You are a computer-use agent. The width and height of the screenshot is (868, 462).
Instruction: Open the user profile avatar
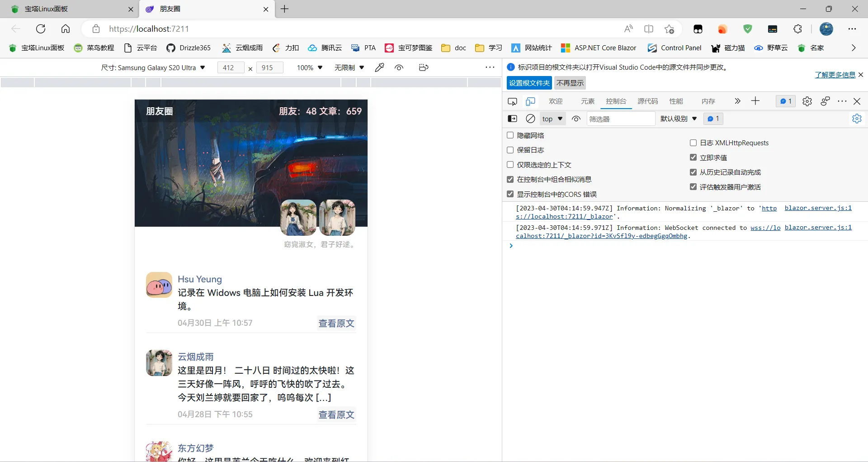tap(826, 29)
